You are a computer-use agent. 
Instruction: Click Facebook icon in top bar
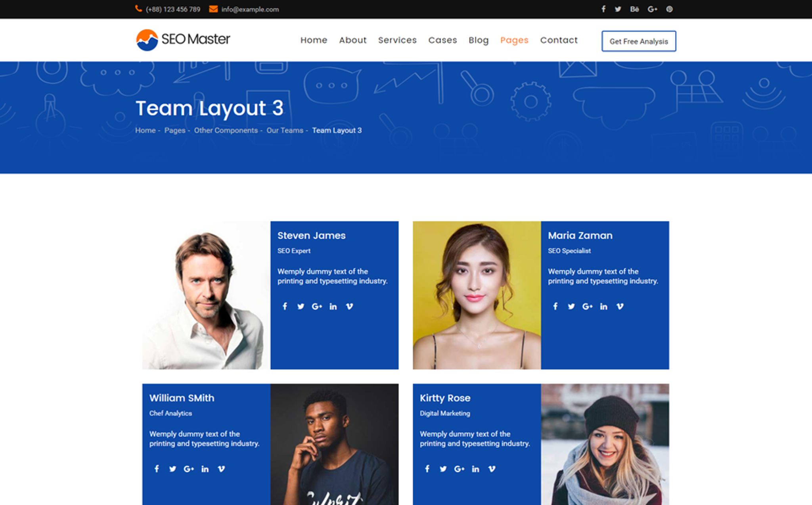point(603,9)
